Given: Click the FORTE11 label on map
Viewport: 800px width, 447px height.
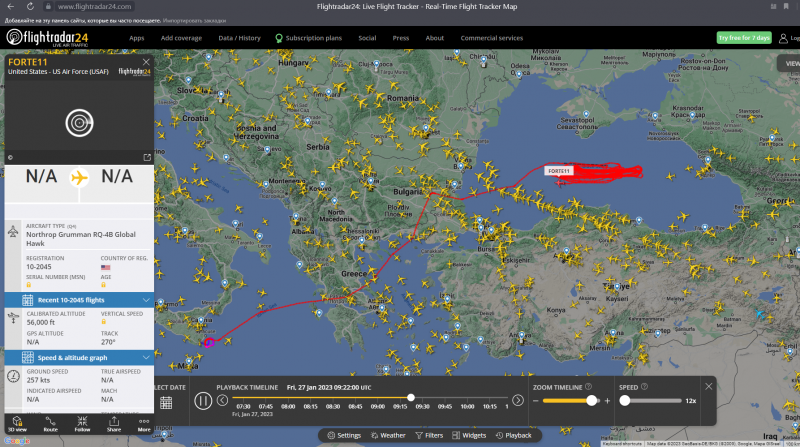Looking at the screenshot, I should coord(559,171).
